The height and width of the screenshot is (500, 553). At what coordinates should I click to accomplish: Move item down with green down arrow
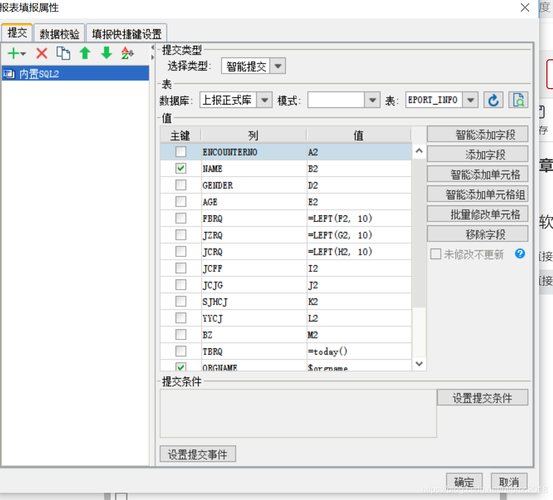pyautogui.click(x=106, y=53)
